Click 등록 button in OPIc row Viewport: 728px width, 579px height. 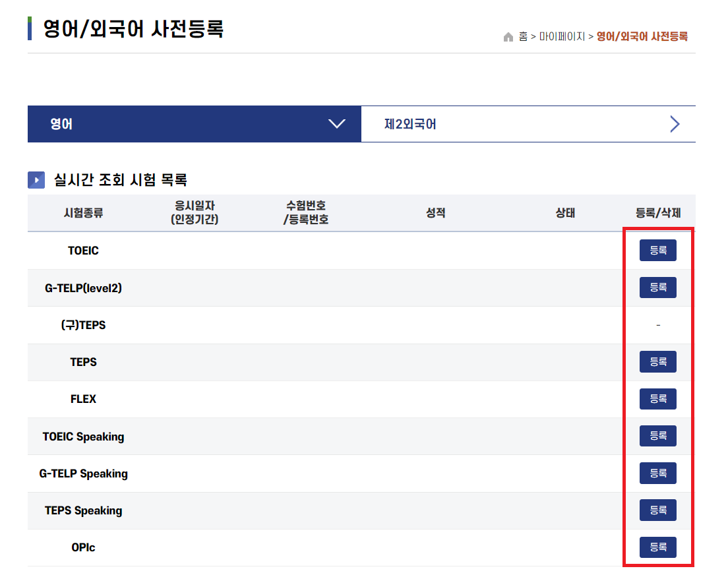[658, 547]
